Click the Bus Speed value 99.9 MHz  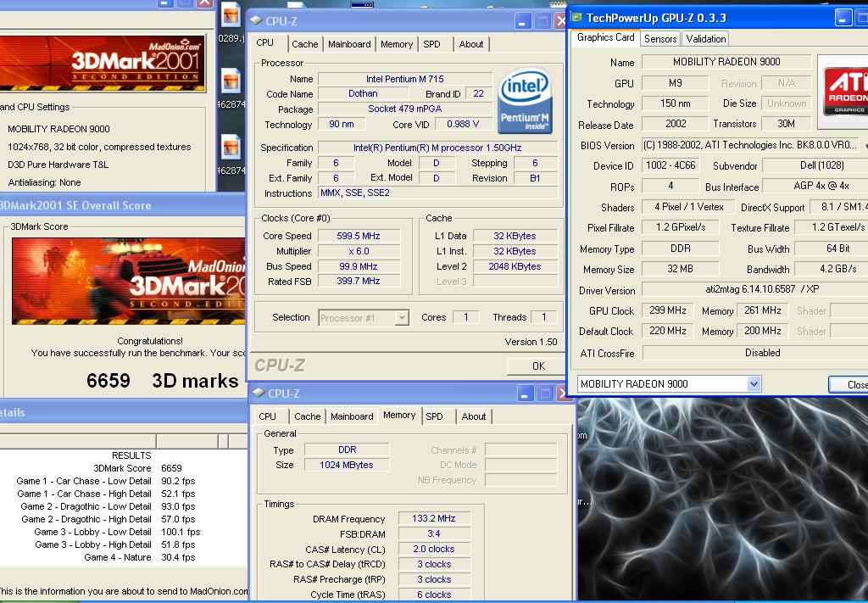359,266
